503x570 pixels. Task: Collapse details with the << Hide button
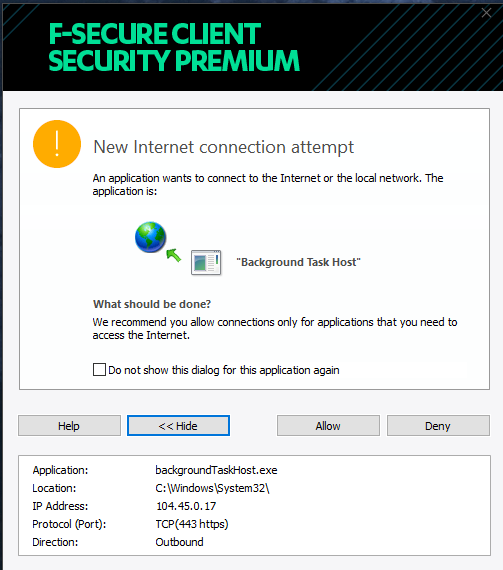pyautogui.click(x=178, y=425)
